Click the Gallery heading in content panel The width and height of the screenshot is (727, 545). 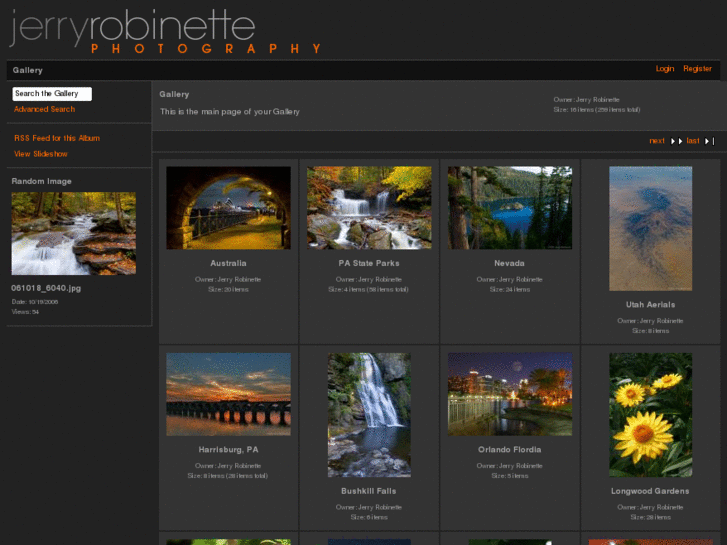(x=174, y=94)
